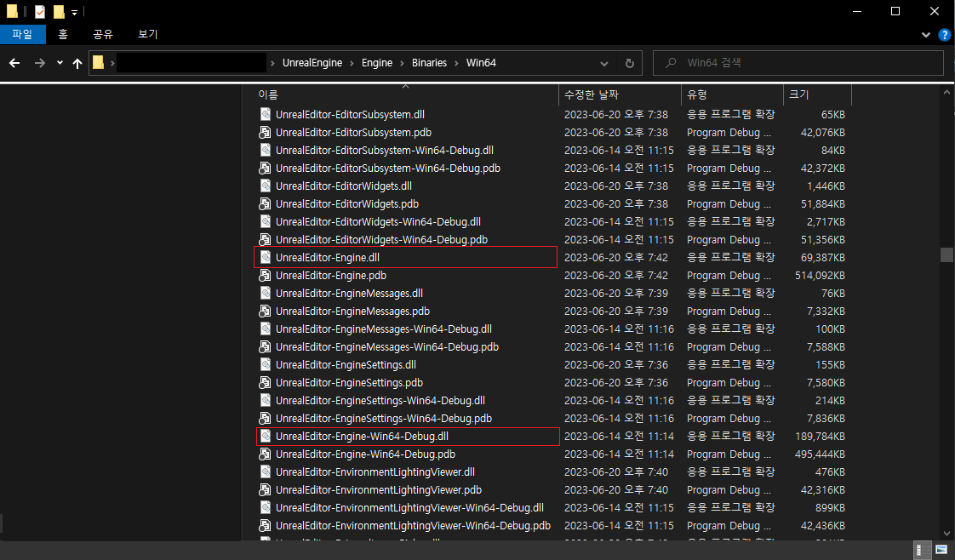Click new folder quick access icon
Image resolution: width=955 pixels, height=560 pixels.
click(59, 12)
